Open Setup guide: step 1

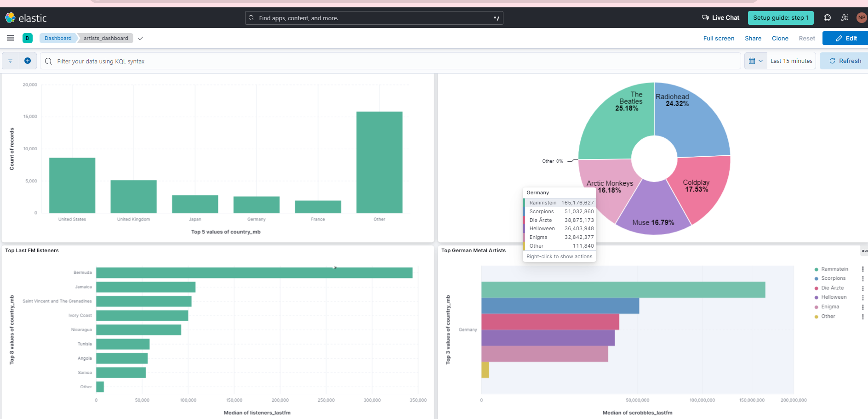click(x=781, y=18)
